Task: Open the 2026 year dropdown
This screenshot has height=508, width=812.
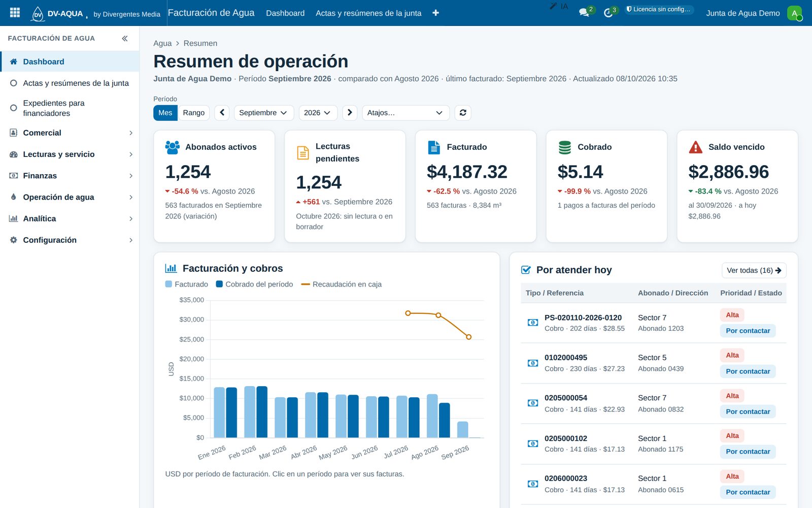Action: (x=318, y=113)
